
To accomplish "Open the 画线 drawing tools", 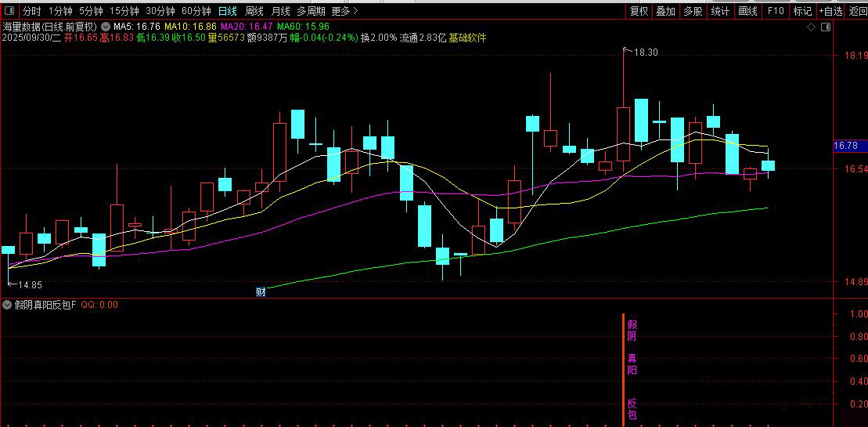I will [747, 11].
